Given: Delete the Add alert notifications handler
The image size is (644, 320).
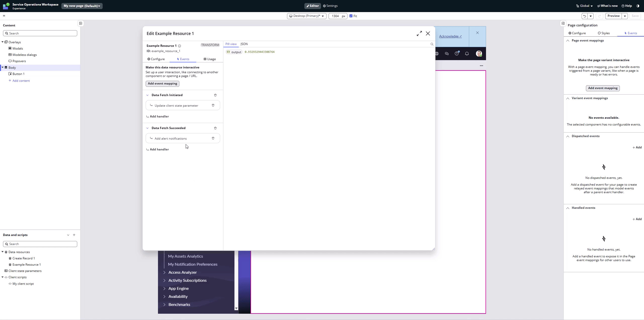Looking at the screenshot, I should click(x=213, y=138).
